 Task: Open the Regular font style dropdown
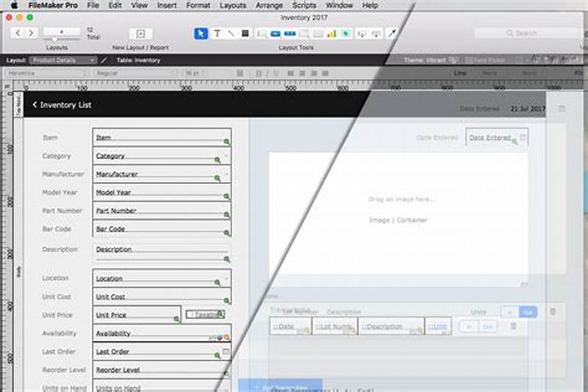pyautogui.click(x=137, y=74)
